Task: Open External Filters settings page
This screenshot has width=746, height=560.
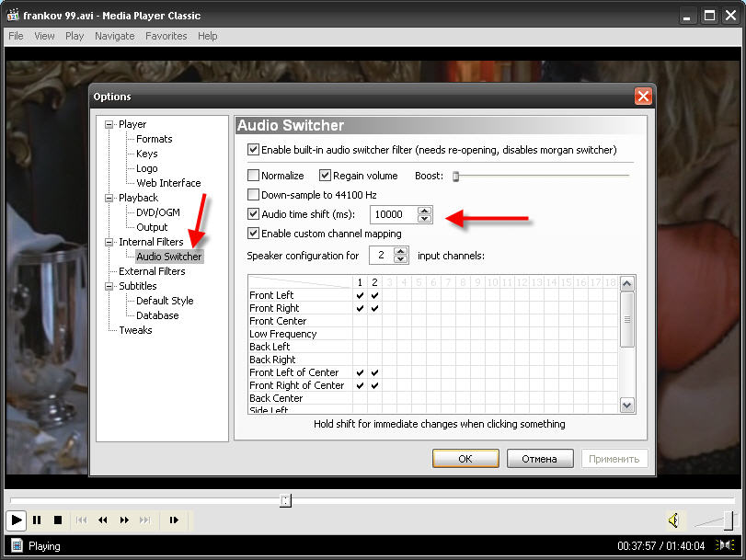Action: click(x=152, y=271)
